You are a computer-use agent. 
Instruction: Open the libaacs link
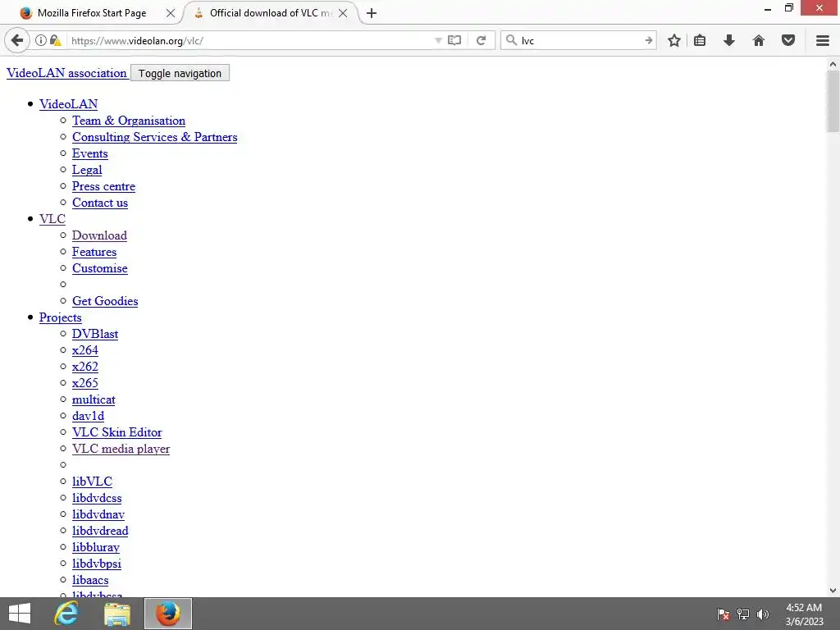click(x=90, y=580)
